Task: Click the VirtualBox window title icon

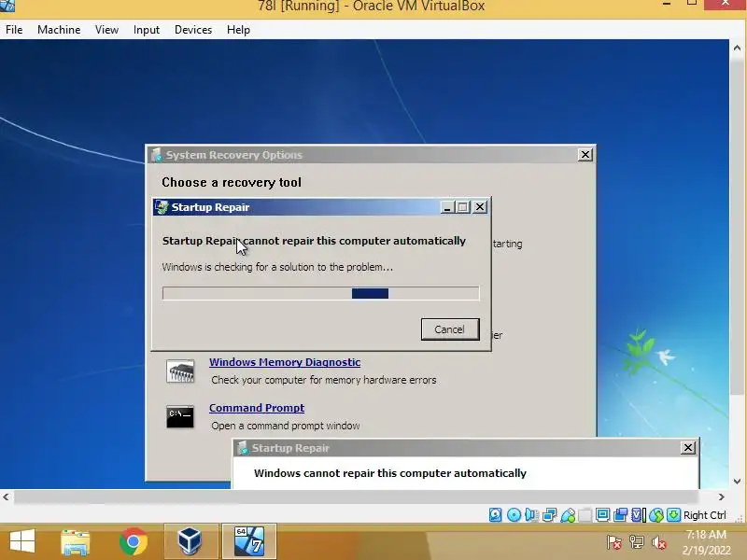Action: click(x=7, y=6)
